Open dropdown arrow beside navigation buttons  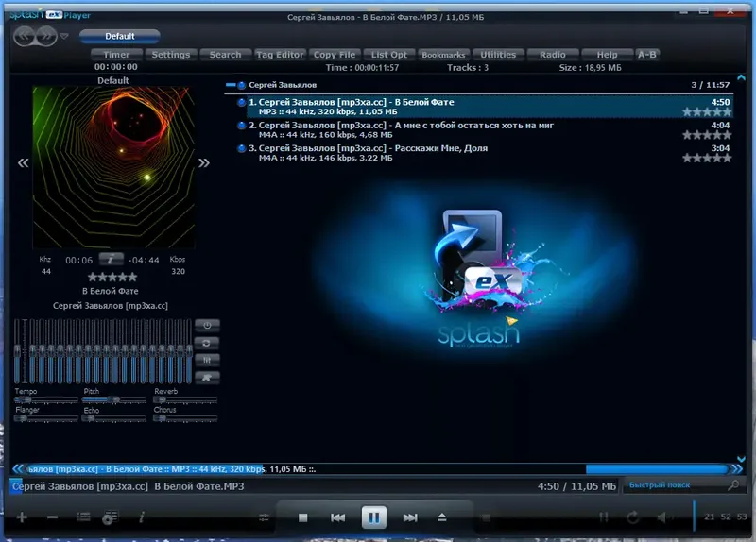coord(64,36)
